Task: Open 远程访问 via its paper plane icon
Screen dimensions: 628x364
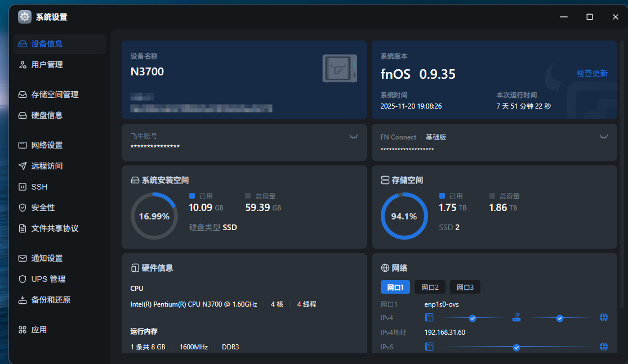Action: [x=23, y=166]
